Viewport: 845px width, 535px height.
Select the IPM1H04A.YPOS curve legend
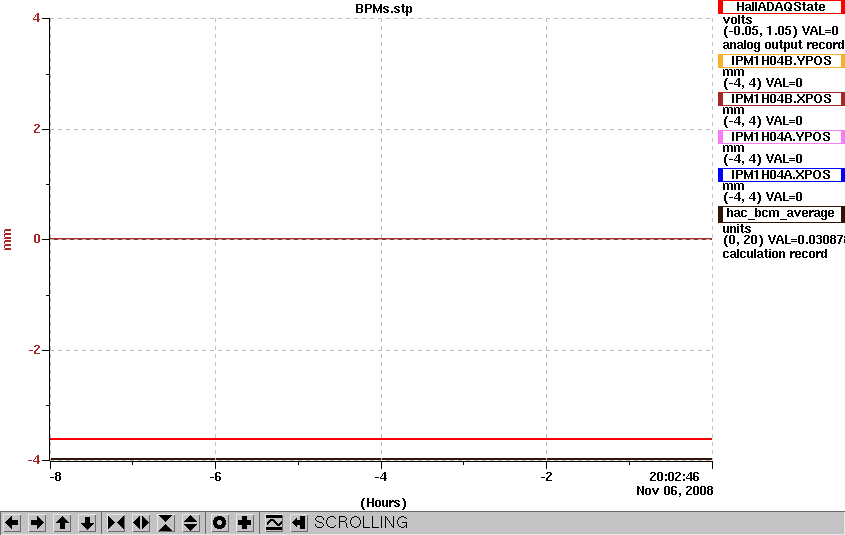point(781,137)
